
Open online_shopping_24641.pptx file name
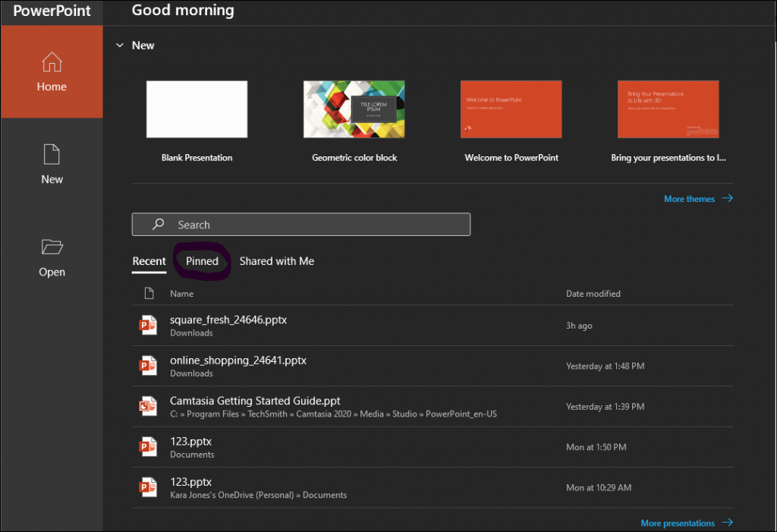pyautogui.click(x=238, y=360)
